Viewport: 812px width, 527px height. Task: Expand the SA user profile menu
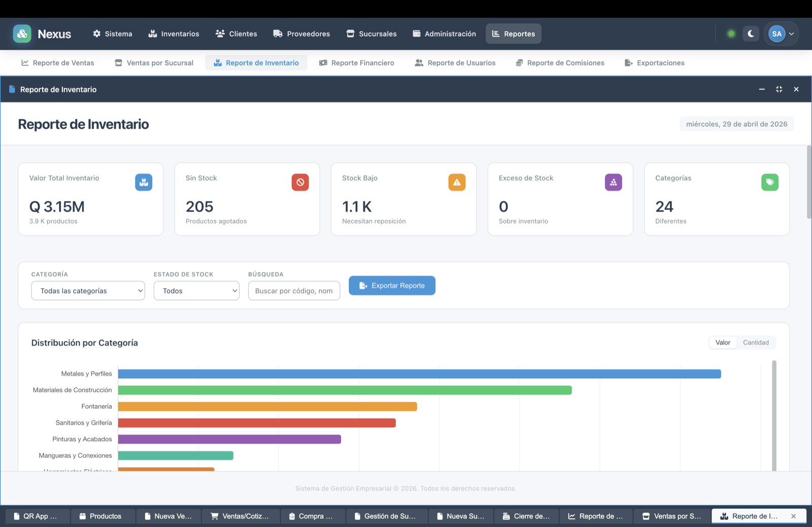point(781,33)
